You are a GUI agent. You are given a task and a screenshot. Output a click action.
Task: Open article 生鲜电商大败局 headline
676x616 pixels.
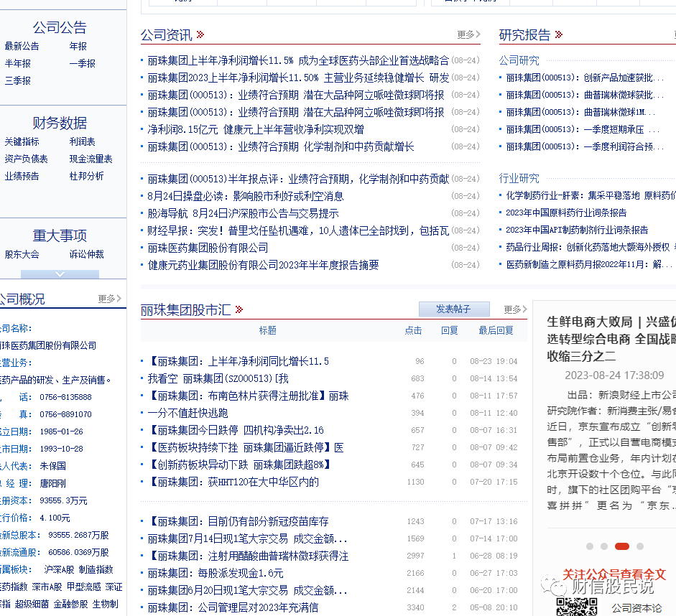611,339
